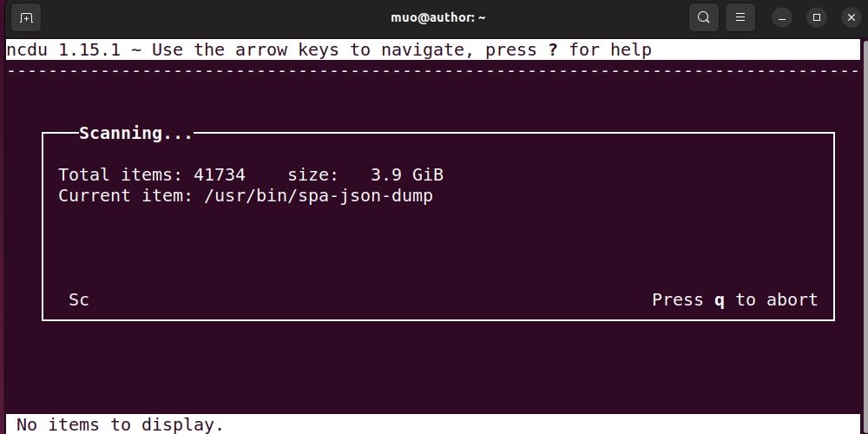
Task: Open the hamburger main menu
Action: 740,17
